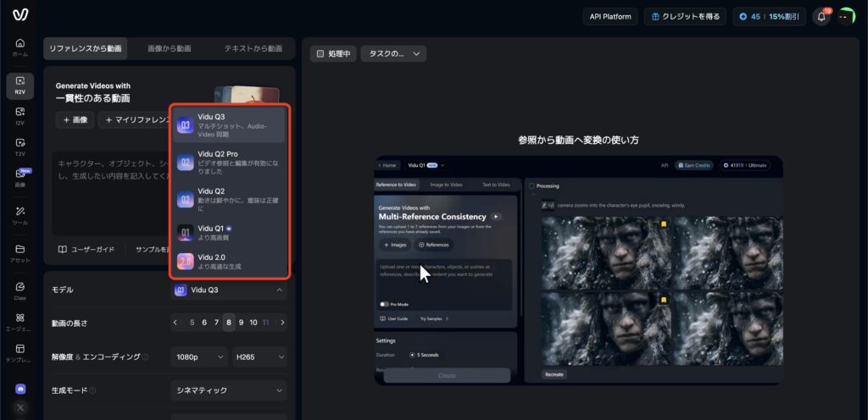
Task: Set 動画の長さ to 9
Action: tap(241, 323)
